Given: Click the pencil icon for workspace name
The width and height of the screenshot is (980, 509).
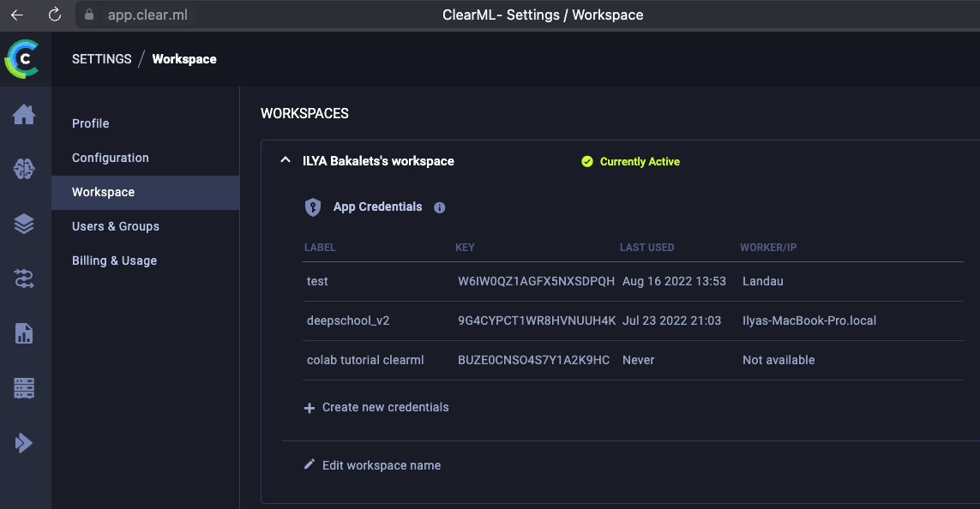Looking at the screenshot, I should pos(309,464).
